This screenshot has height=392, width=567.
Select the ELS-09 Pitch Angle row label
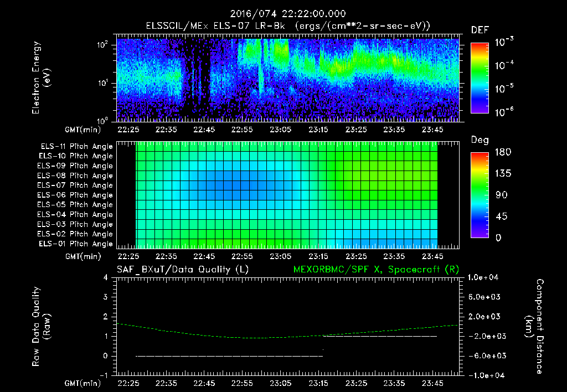[x=75, y=166]
